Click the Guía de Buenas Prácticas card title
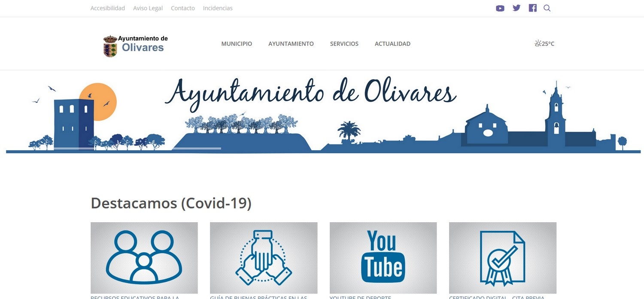This screenshot has width=644, height=299. point(258,297)
